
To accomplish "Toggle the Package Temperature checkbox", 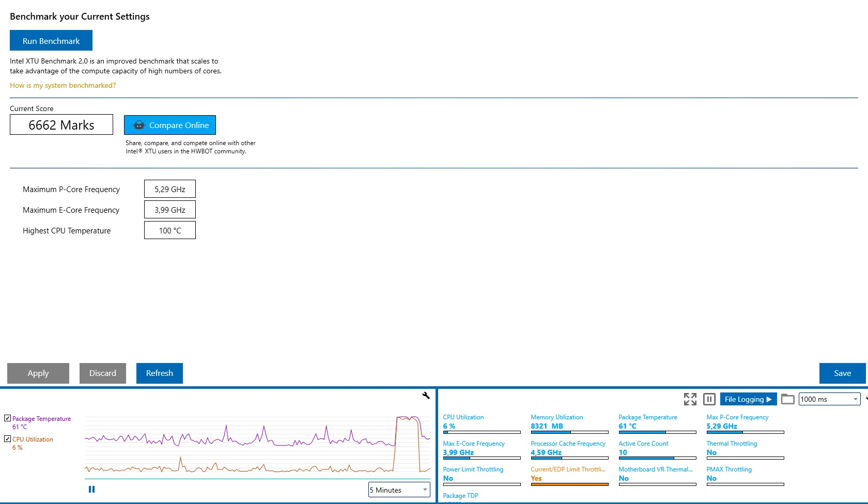I will pos(7,418).
